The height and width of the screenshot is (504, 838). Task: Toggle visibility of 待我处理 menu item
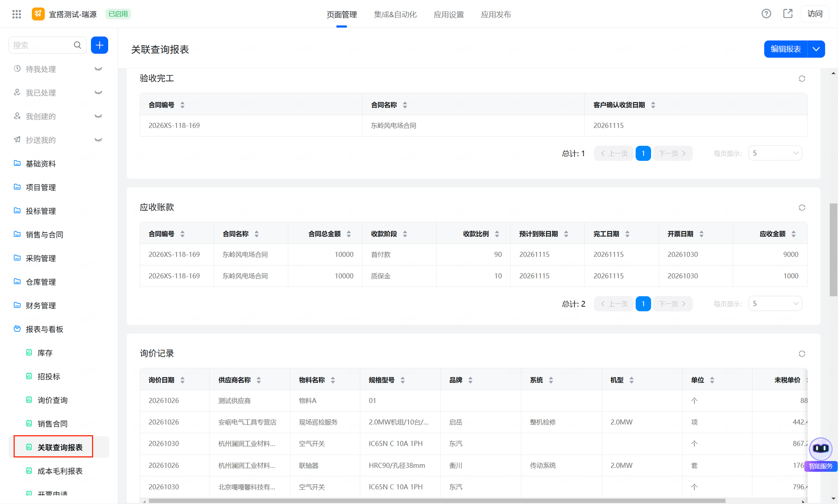click(98, 69)
